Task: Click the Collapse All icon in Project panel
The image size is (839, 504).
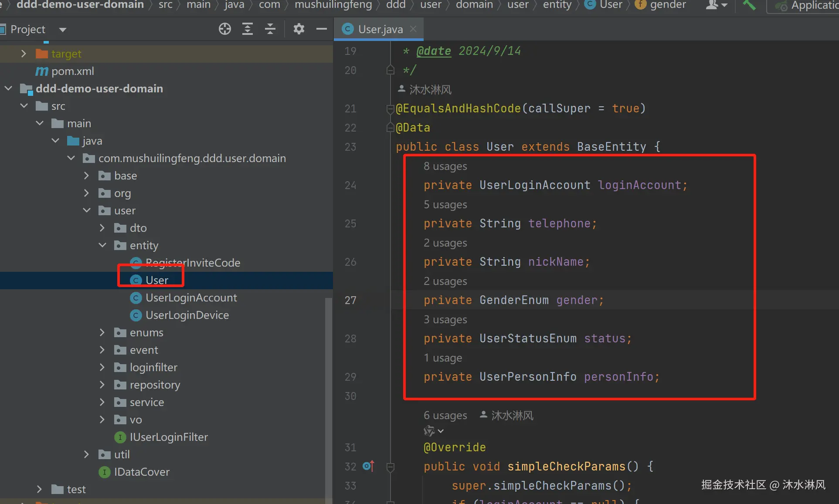Action: (x=270, y=29)
